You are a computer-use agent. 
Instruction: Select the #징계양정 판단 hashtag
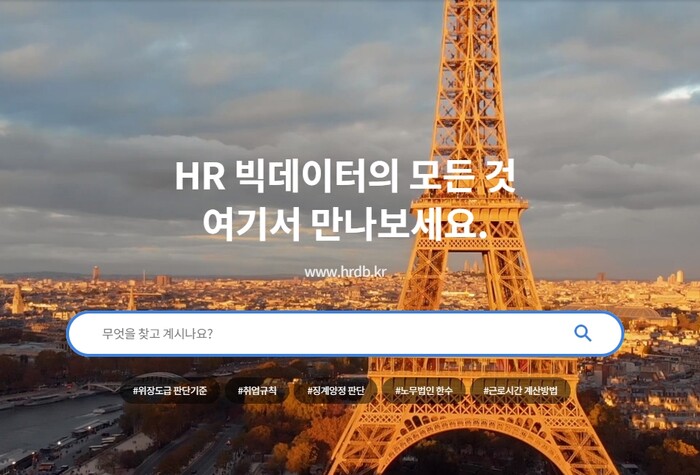click(x=336, y=391)
